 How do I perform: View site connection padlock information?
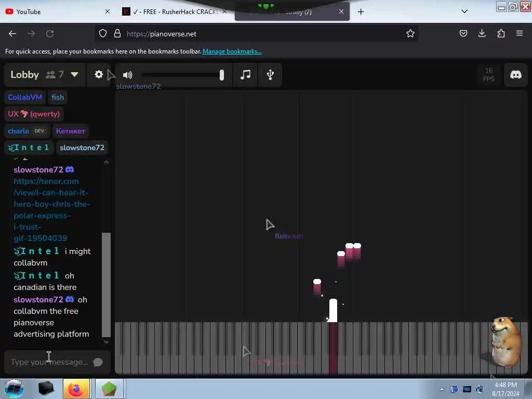(117, 33)
